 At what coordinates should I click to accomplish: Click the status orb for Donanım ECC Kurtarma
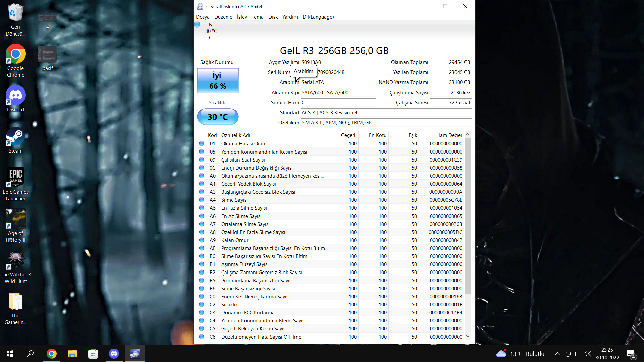coord(202,312)
